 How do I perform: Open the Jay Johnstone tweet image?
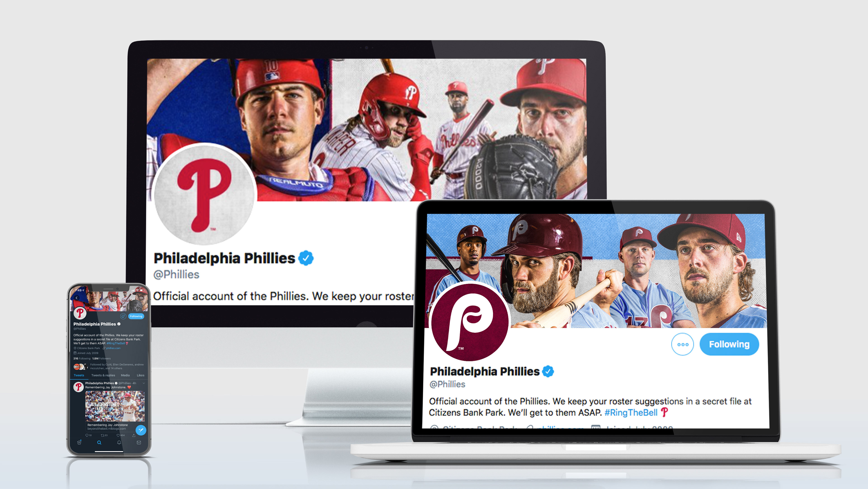(115, 406)
